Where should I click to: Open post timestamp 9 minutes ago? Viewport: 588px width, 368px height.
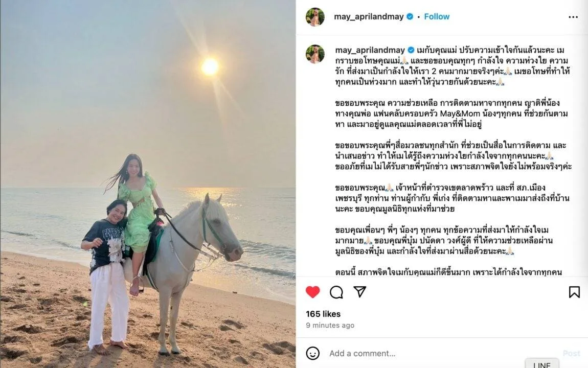[330, 325]
